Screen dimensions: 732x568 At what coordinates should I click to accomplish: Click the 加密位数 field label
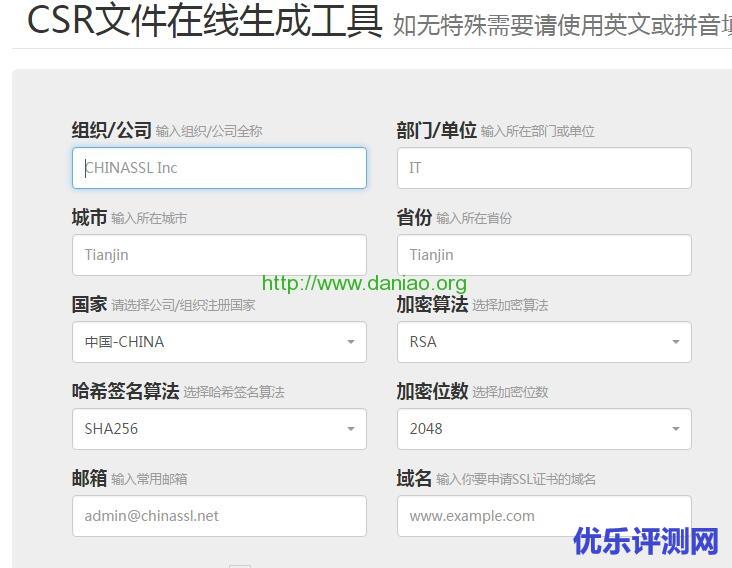(432, 391)
